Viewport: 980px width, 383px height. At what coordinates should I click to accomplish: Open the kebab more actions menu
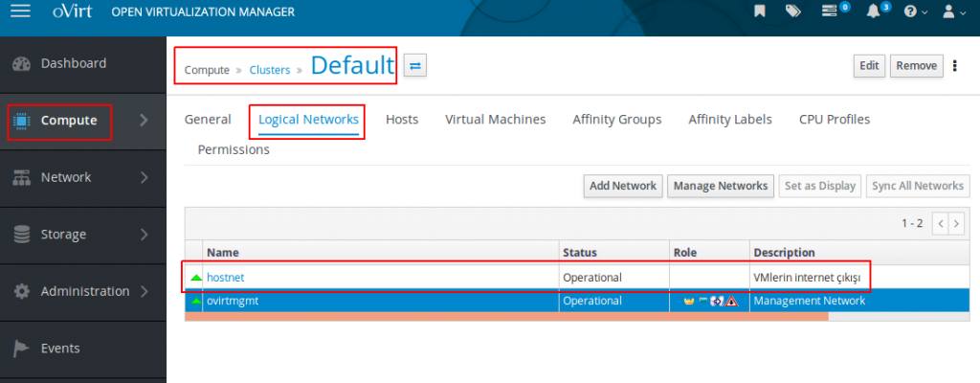click(954, 65)
